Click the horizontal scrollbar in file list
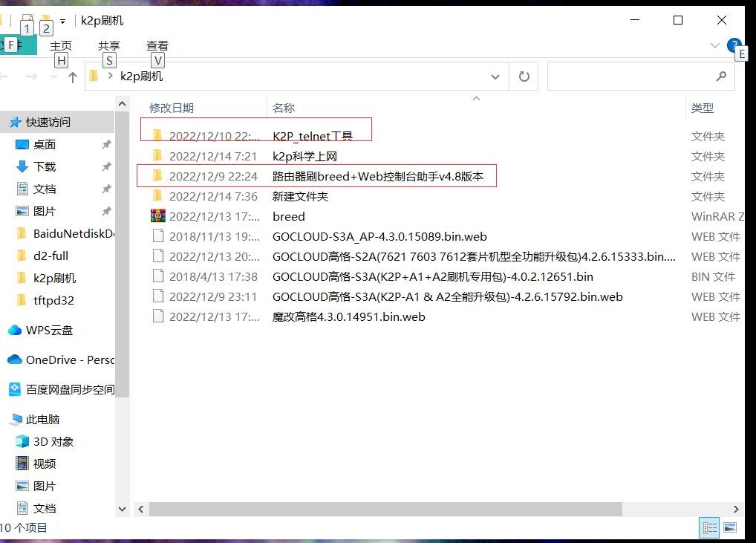 tap(385, 509)
